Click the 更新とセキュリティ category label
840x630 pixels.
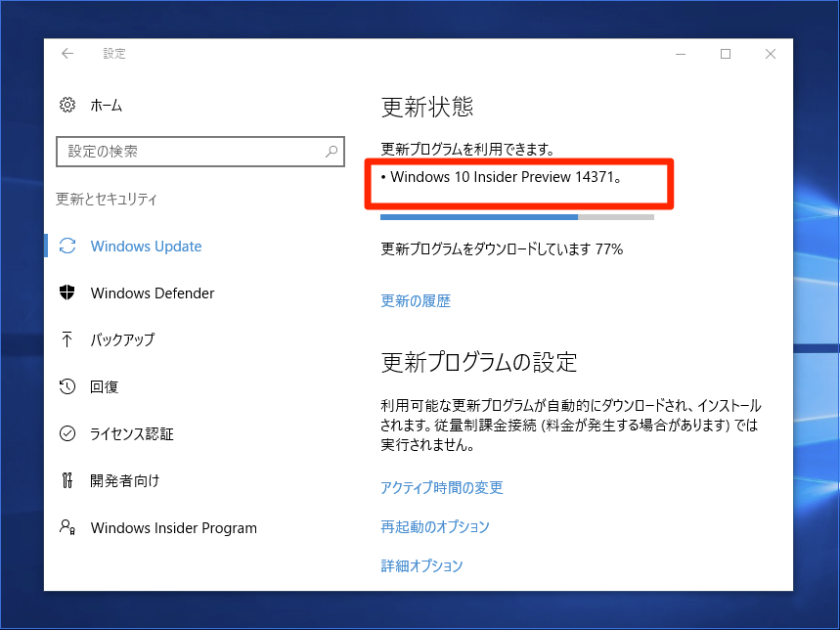point(106,200)
